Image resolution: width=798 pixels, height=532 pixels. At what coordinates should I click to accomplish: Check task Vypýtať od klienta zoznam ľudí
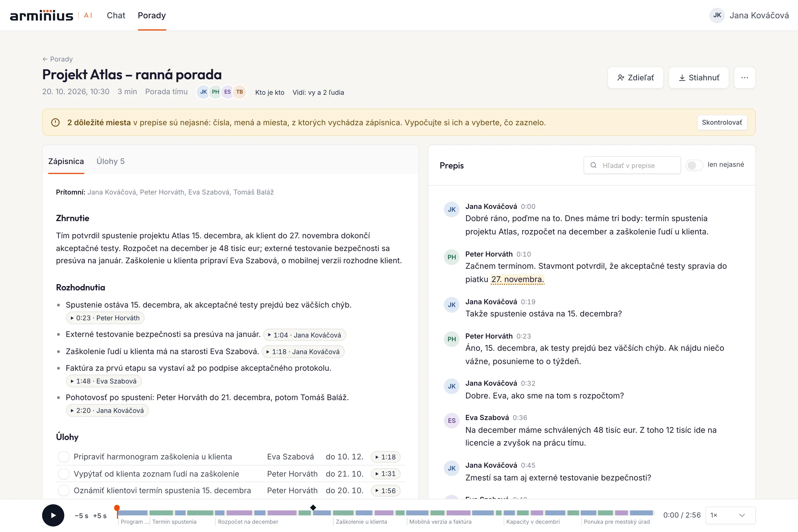coord(63,474)
